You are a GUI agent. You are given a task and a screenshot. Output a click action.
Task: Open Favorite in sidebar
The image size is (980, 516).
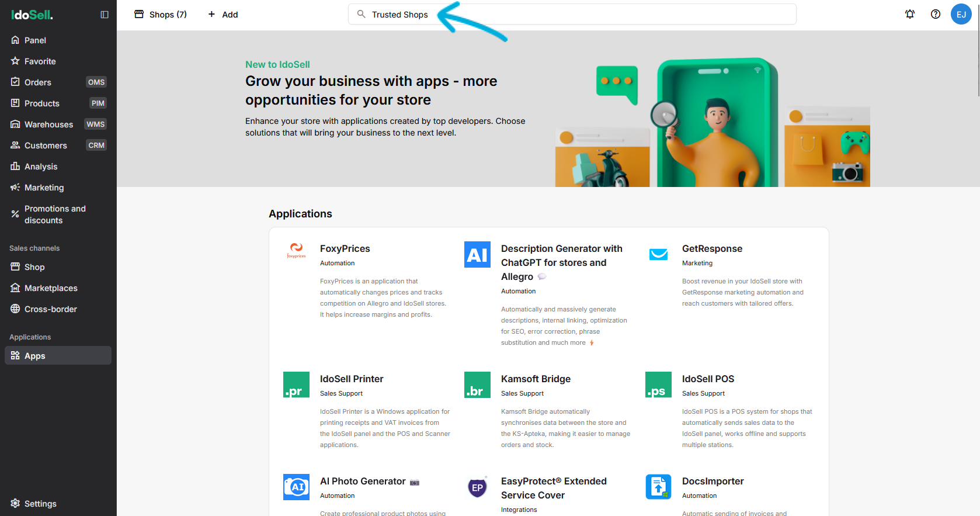coord(58,61)
